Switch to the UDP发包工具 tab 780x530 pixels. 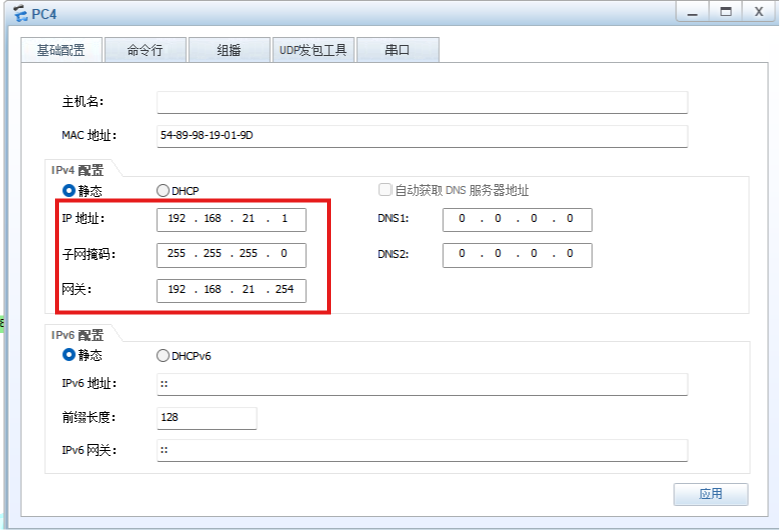313,50
